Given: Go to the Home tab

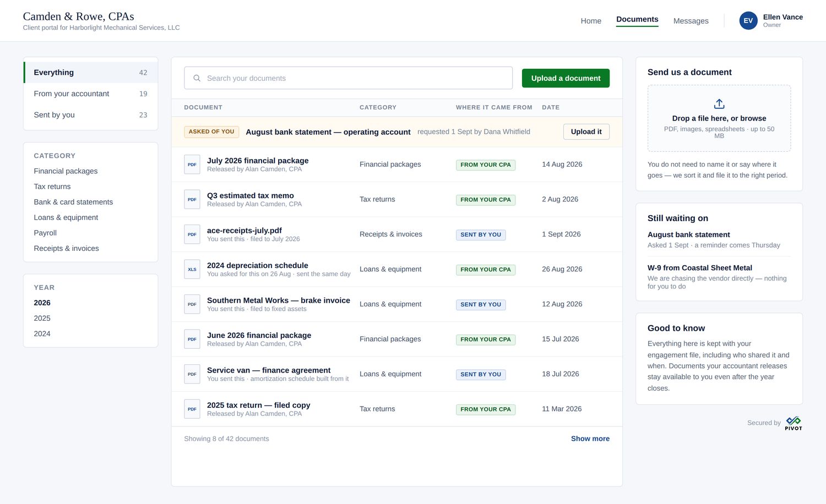Looking at the screenshot, I should (x=591, y=21).
